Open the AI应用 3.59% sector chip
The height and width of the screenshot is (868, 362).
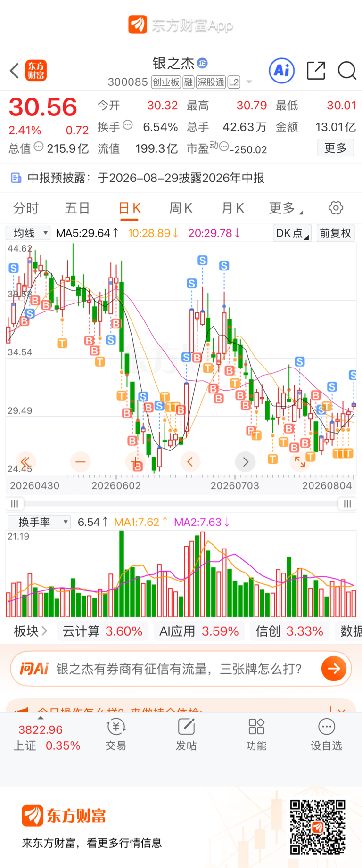pos(199,631)
